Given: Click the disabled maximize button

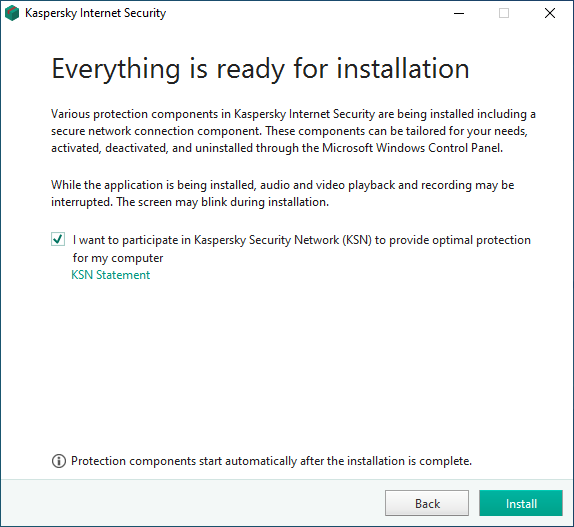Looking at the screenshot, I should pos(504,14).
